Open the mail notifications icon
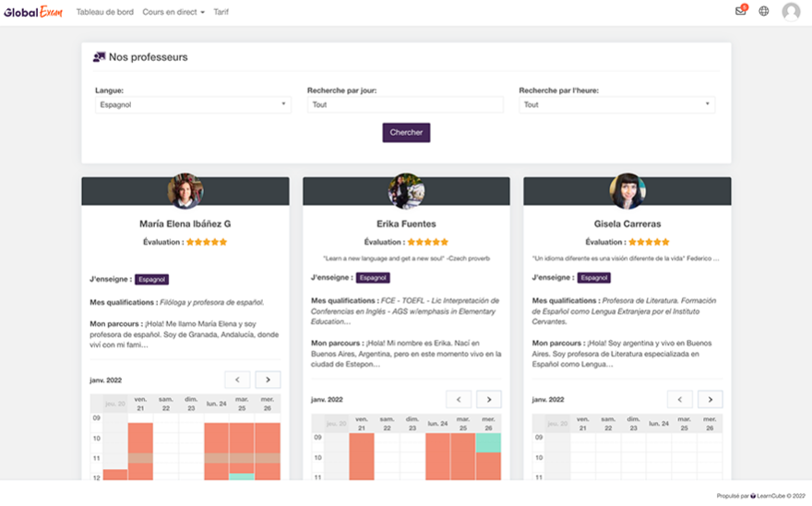 [x=740, y=11]
